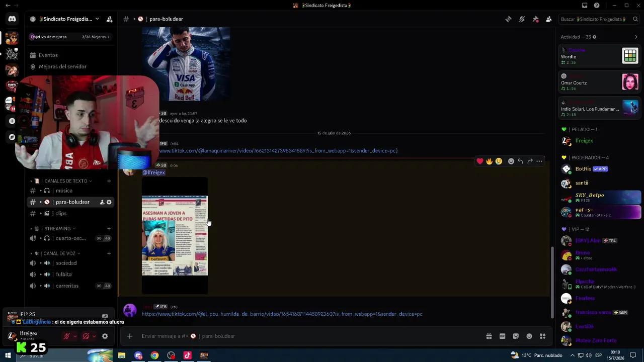React with the crying face emoji
This screenshot has width=644, height=362.
pos(499,161)
